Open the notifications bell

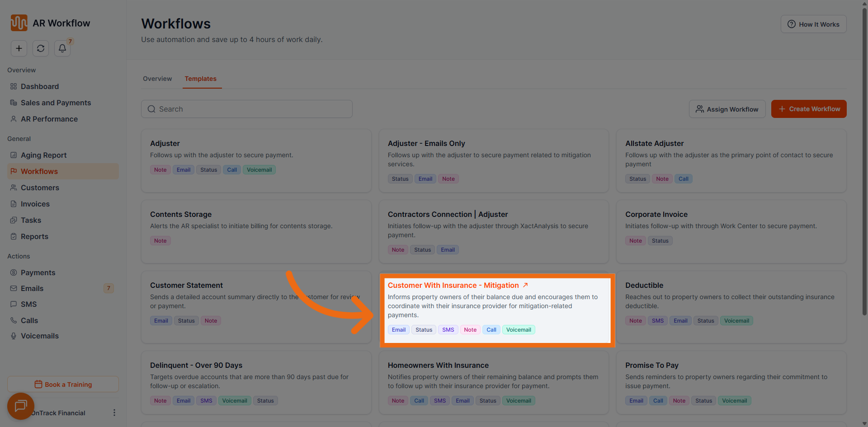62,48
